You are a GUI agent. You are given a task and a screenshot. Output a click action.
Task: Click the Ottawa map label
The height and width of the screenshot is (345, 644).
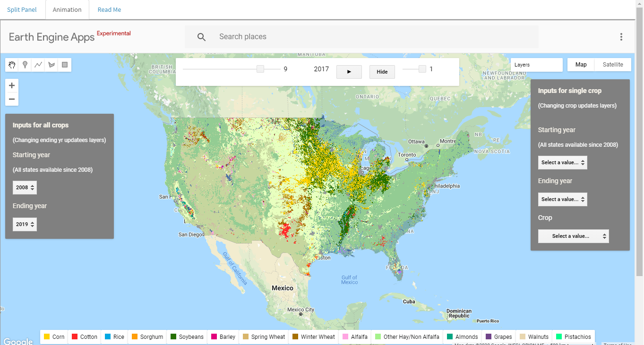click(417, 142)
